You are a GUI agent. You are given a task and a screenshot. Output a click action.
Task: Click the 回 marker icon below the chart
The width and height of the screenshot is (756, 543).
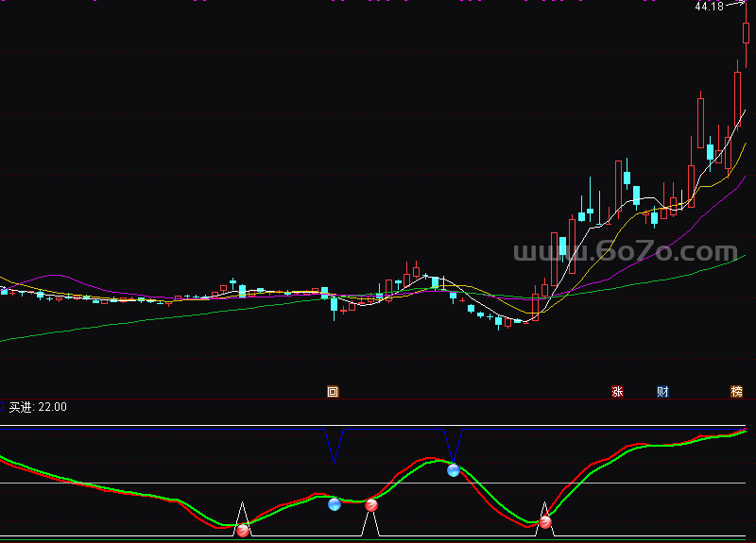click(x=332, y=391)
